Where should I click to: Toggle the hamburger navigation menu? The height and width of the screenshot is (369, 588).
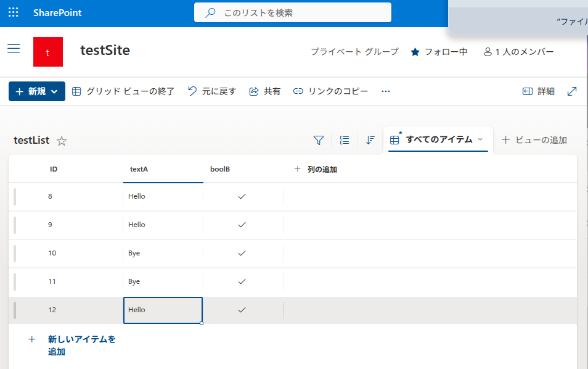(x=14, y=49)
